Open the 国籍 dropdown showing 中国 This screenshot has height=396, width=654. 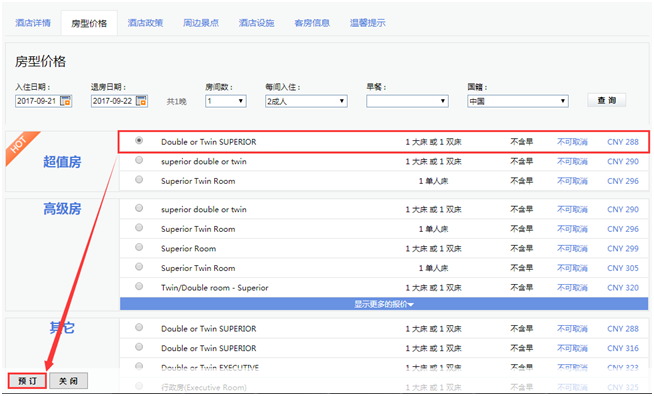518,101
